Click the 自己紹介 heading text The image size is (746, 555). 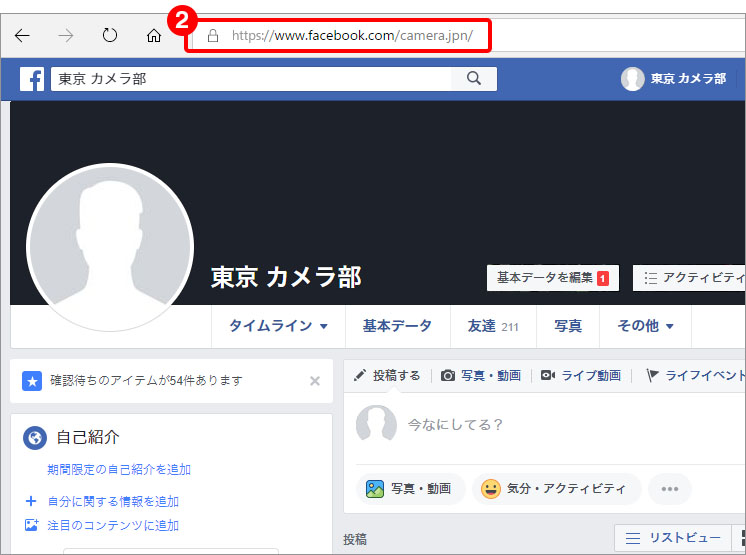coord(88,437)
